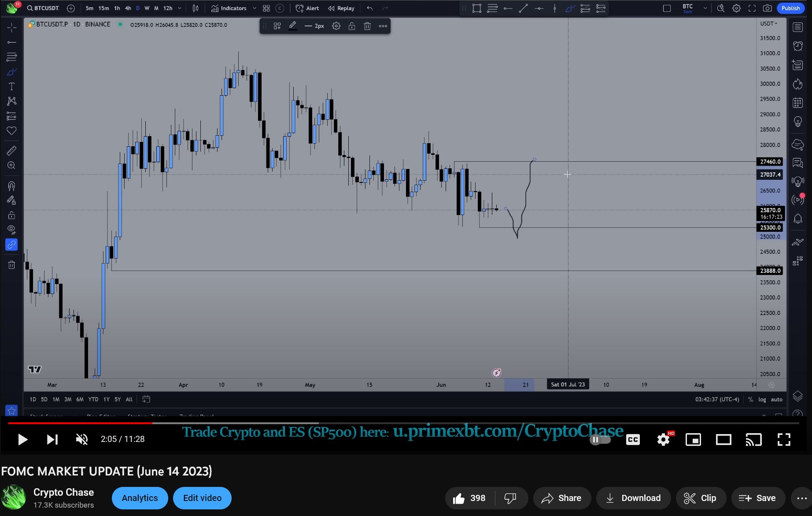This screenshot has width=812, height=516.
Task: Unmute the video volume
Action: (x=82, y=439)
